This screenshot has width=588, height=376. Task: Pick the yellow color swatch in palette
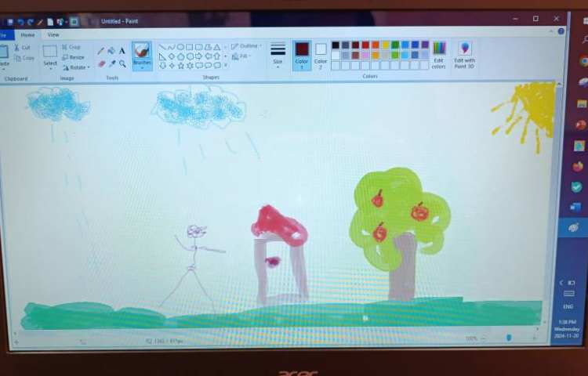coord(385,45)
